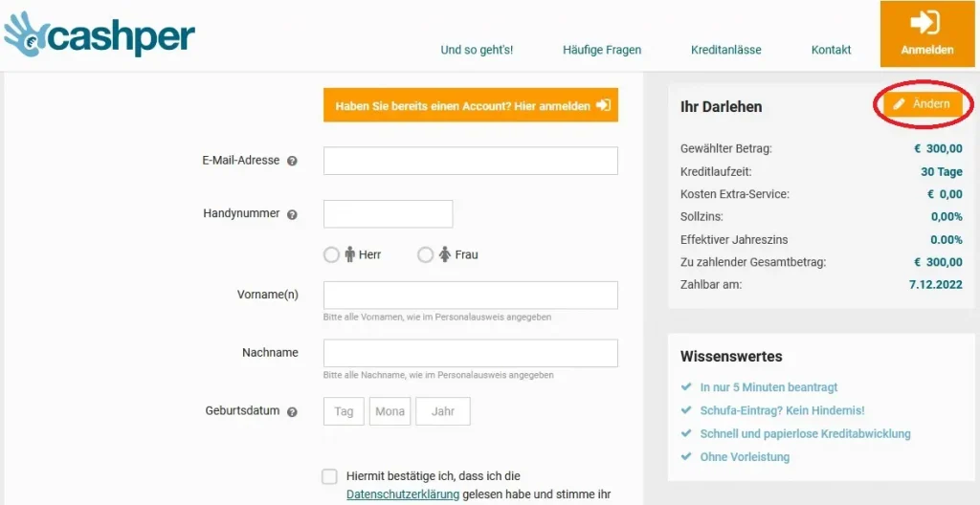Click help icon next to E-Mail-Adresse
Image resolution: width=980 pixels, height=505 pixels.
point(292,162)
